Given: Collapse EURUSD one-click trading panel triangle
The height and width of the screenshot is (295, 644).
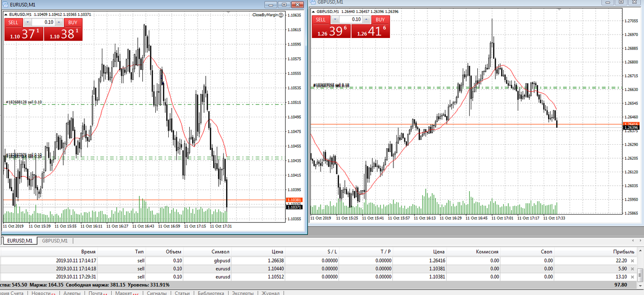Looking at the screenshot, I should point(6,14).
